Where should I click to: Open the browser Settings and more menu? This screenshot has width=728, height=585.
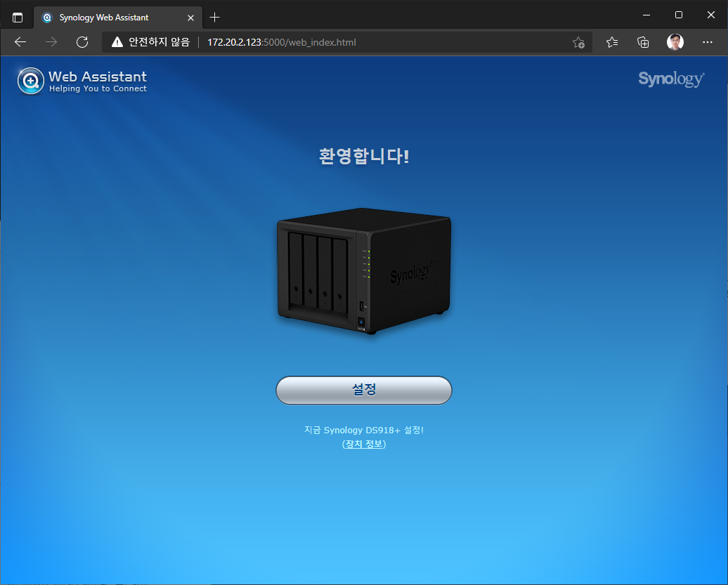coord(707,42)
